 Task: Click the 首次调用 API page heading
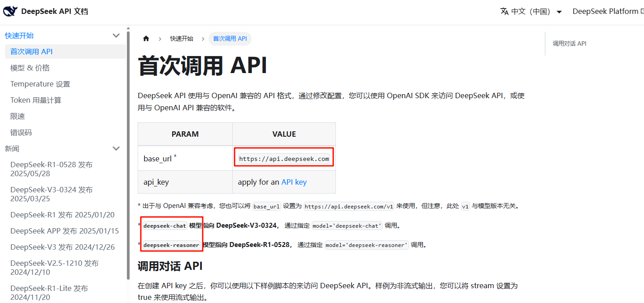tap(203, 66)
